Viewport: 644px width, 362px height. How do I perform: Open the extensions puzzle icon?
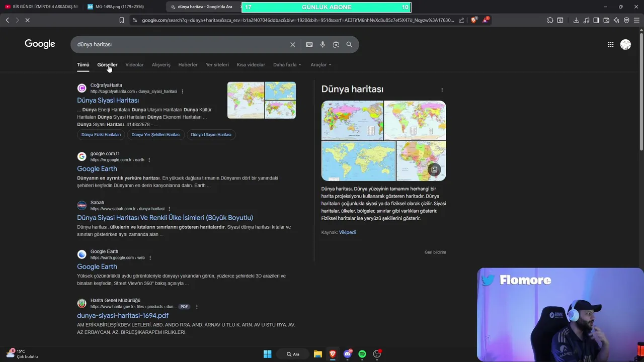pyautogui.click(x=550, y=20)
